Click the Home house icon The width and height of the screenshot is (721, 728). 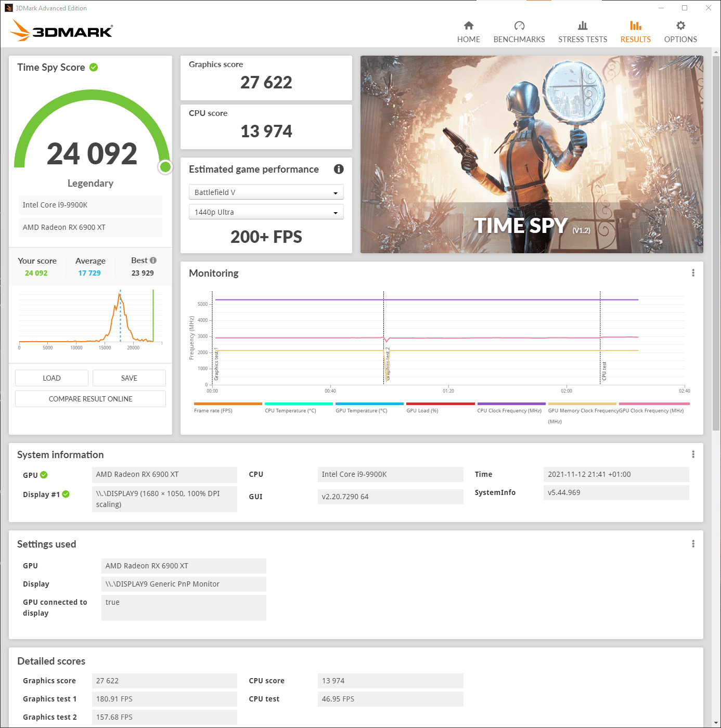point(469,25)
